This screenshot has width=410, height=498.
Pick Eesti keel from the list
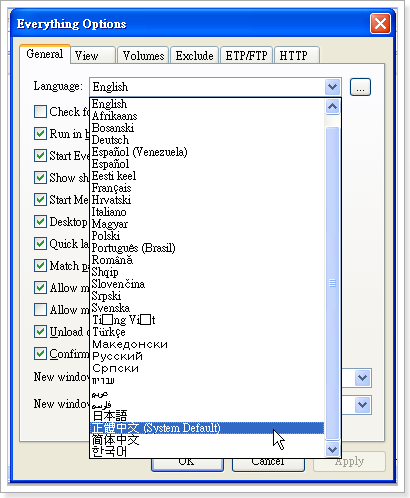207,176
